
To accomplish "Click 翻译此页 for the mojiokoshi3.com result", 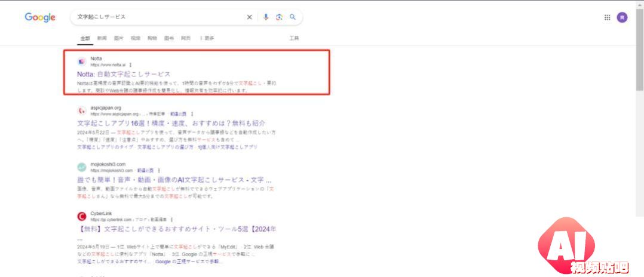I will (145, 170).
